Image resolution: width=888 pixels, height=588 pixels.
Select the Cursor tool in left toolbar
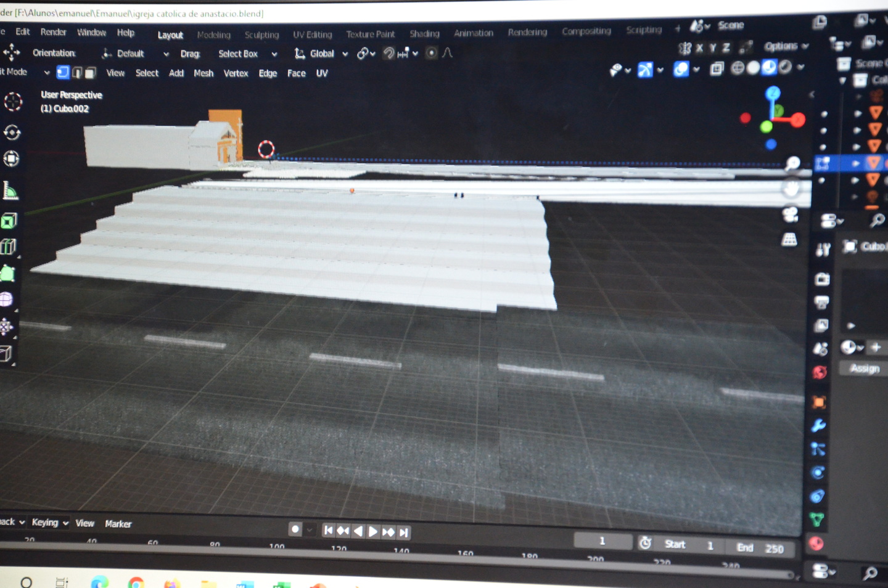(x=12, y=102)
